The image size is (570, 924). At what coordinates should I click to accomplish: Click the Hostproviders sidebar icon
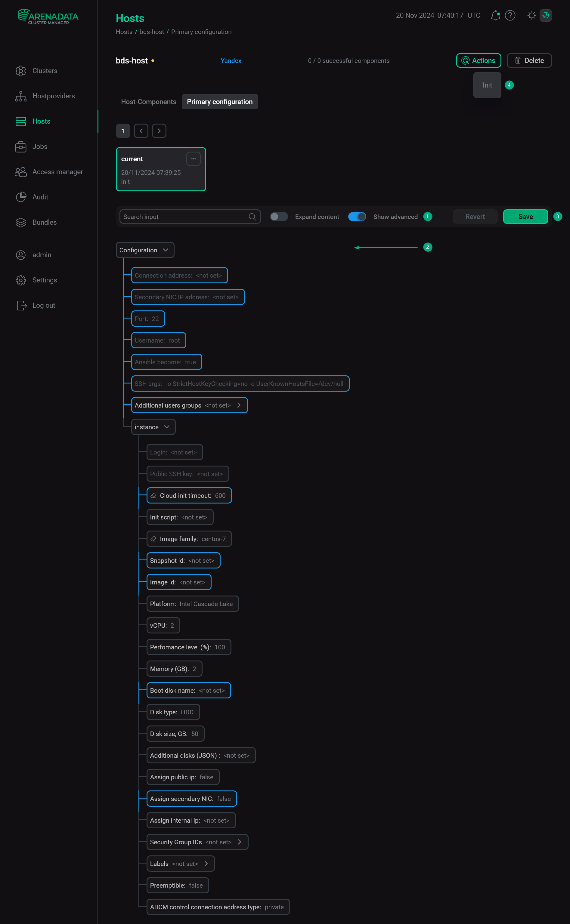[x=21, y=96]
